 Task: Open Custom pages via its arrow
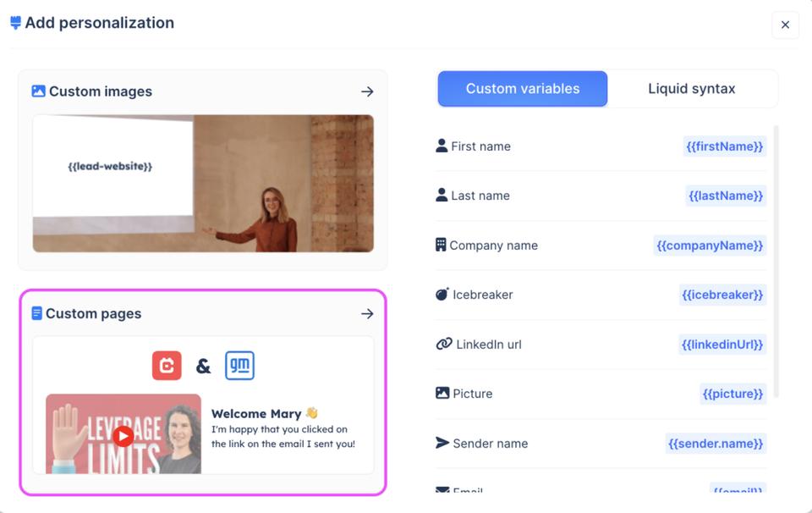367,313
